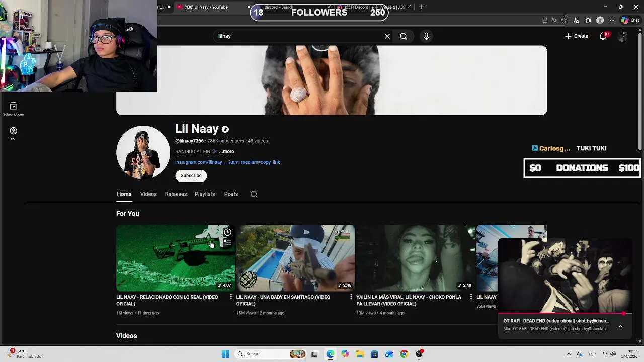Select the Home channel tab

pos(124,194)
